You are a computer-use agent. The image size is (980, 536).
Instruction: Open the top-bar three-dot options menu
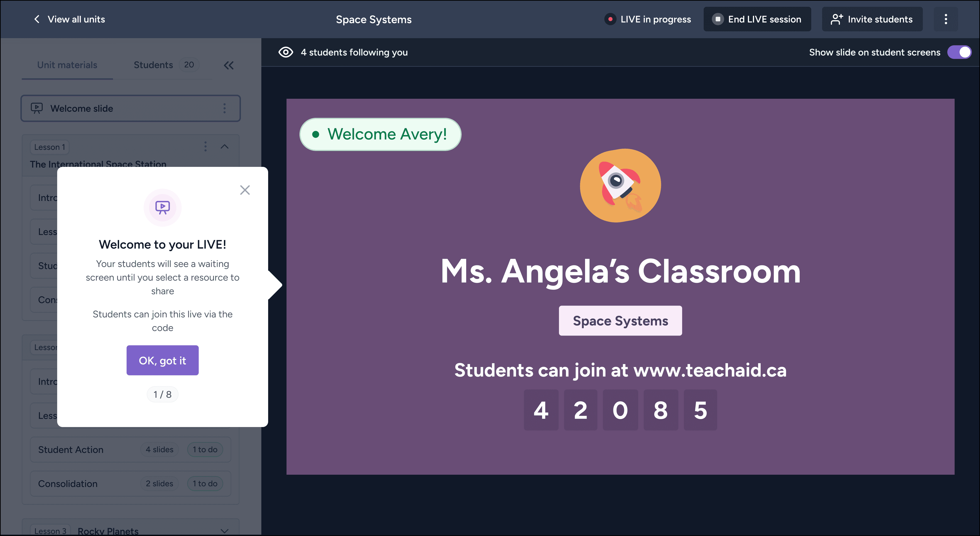click(946, 19)
